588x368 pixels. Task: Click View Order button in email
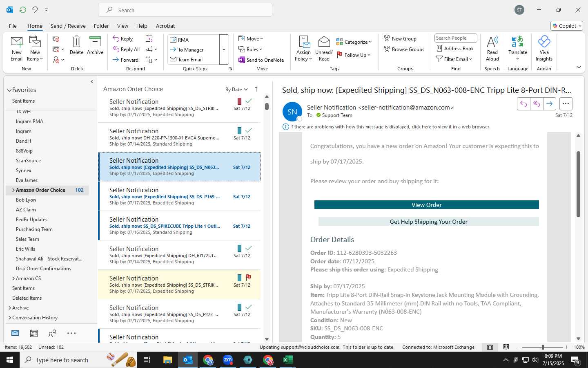(x=426, y=205)
